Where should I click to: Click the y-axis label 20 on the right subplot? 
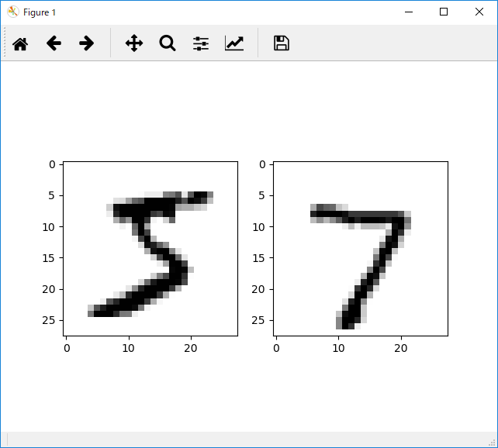click(258, 289)
